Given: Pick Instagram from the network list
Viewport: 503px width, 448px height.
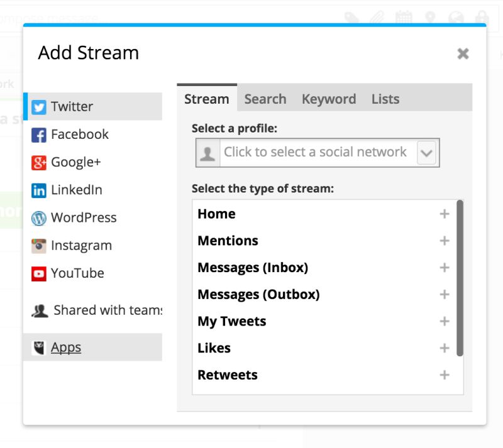Looking at the screenshot, I should coord(92,245).
